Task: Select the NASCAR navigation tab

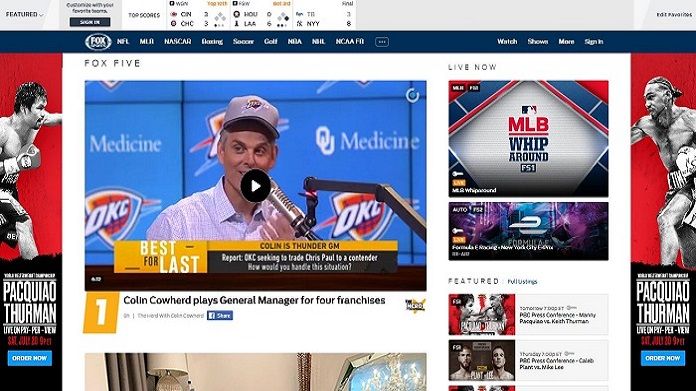Action: pyautogui.click(x=178, y=42)
